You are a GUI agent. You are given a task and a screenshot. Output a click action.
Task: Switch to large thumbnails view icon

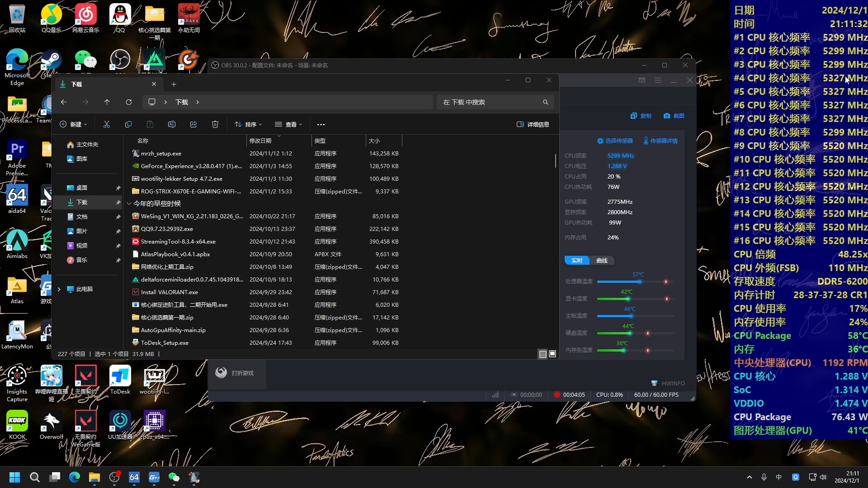click(552, 354)
